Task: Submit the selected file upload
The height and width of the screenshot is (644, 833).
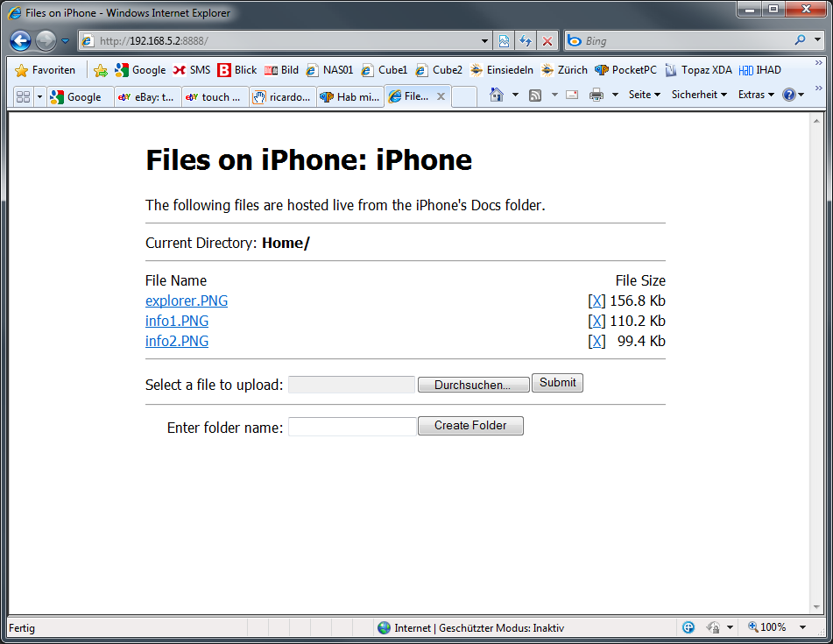Action: click(x=557, y=383)
